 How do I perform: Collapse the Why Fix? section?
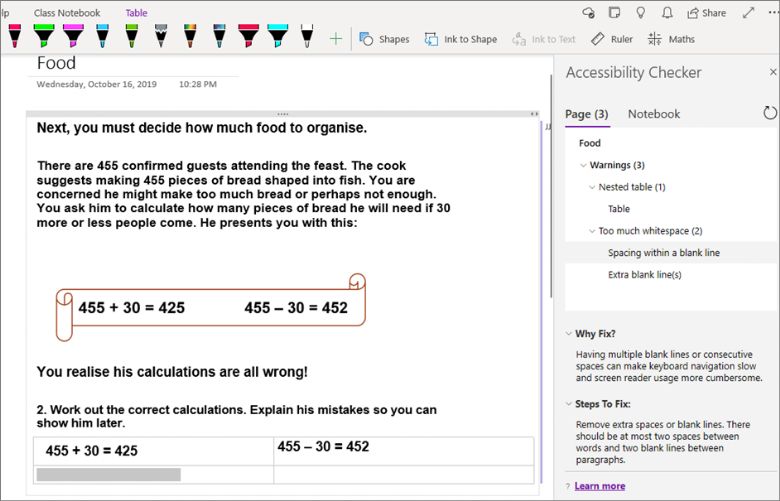[x=569, y=333]
